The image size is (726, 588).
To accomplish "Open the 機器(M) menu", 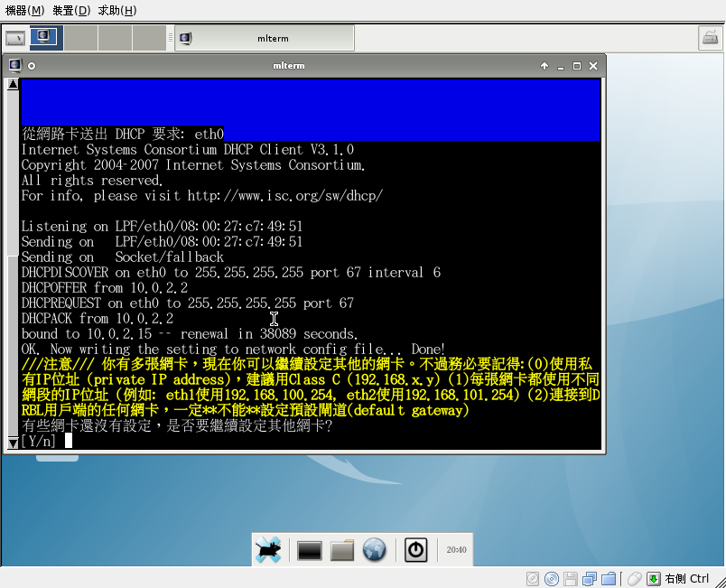I will 24,10.
